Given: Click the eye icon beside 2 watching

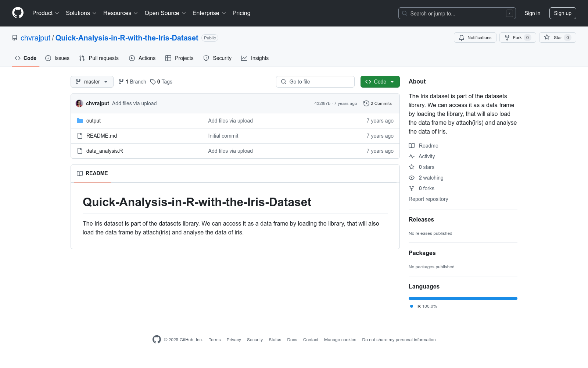Looking at the screenshot, I should (412, 178).
